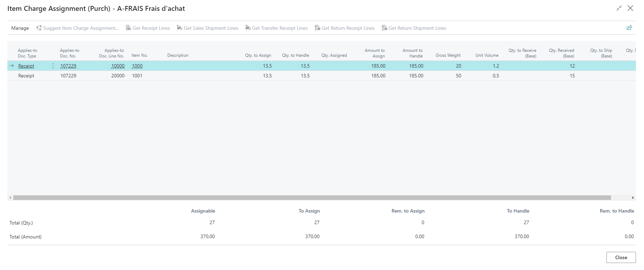Screen dimensions: 644x270
Task: Open the Receipt link in first row
Action: [x=26, y=66]
